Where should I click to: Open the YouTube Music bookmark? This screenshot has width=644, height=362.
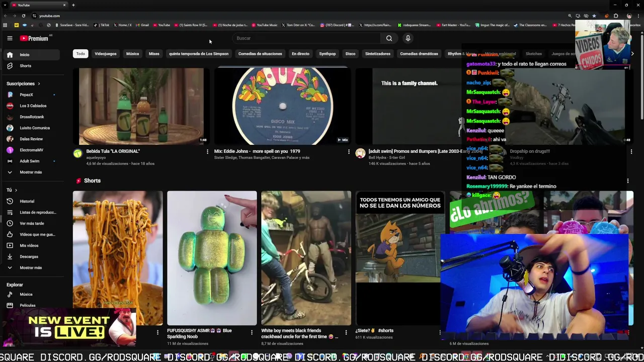tap(265, 25)
